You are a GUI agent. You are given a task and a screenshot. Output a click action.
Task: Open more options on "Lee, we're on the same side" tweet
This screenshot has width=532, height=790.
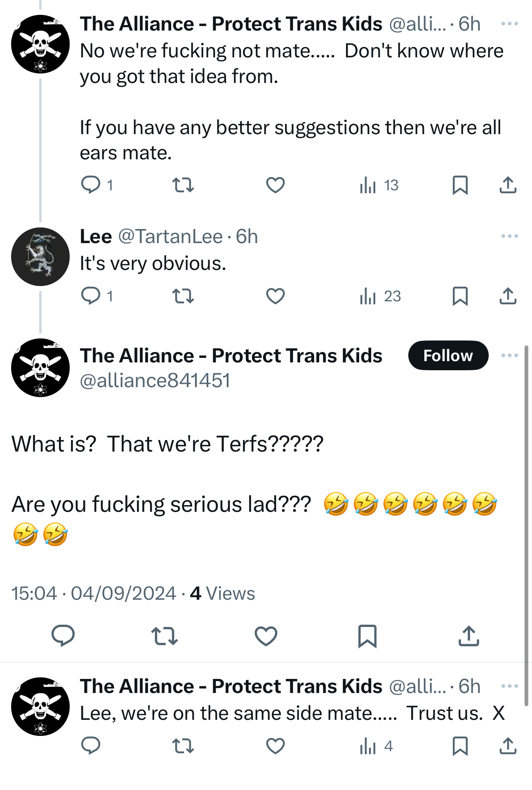[509, 686]
